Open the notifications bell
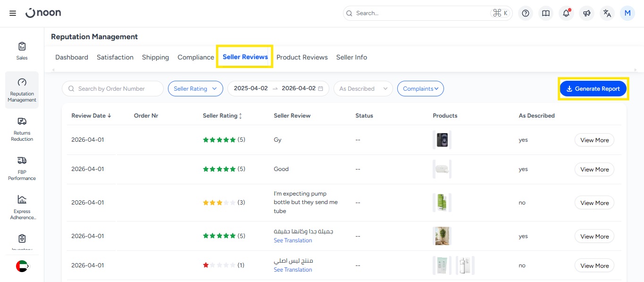The width and height of the screenshot is (644, 282). tap(566, 13)
